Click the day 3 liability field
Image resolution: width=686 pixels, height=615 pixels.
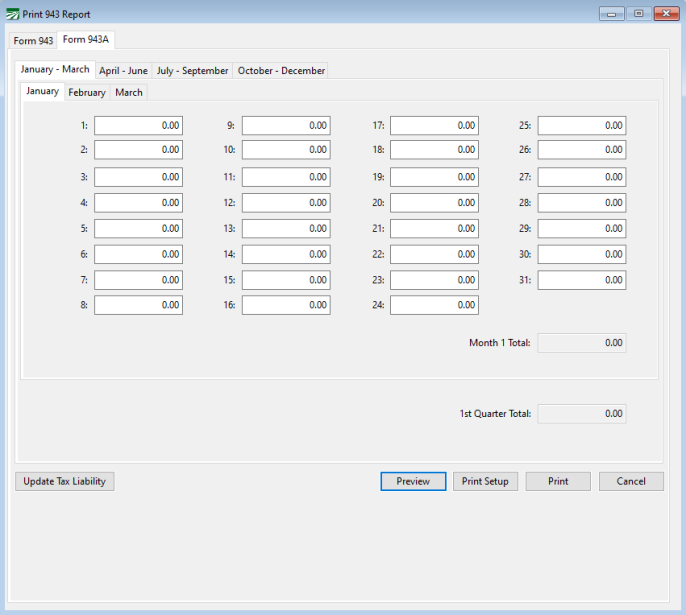[138, 177]
